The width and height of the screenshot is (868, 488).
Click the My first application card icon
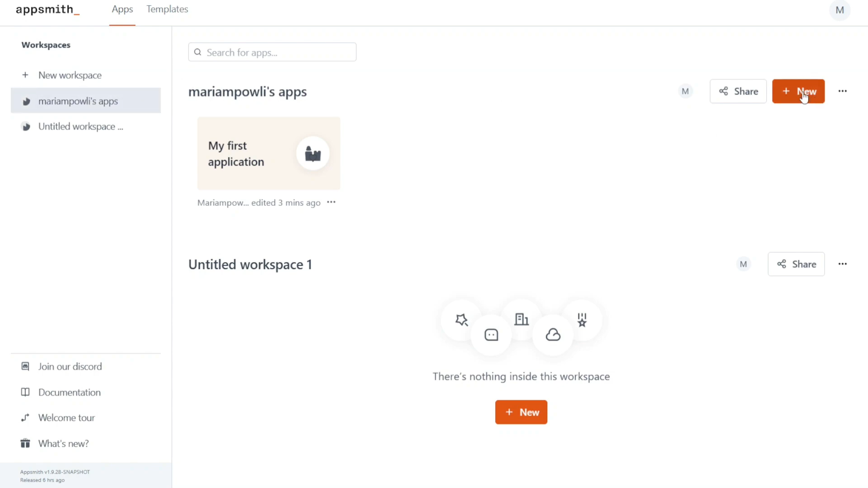pyautogui.click(x=313, y=153)
